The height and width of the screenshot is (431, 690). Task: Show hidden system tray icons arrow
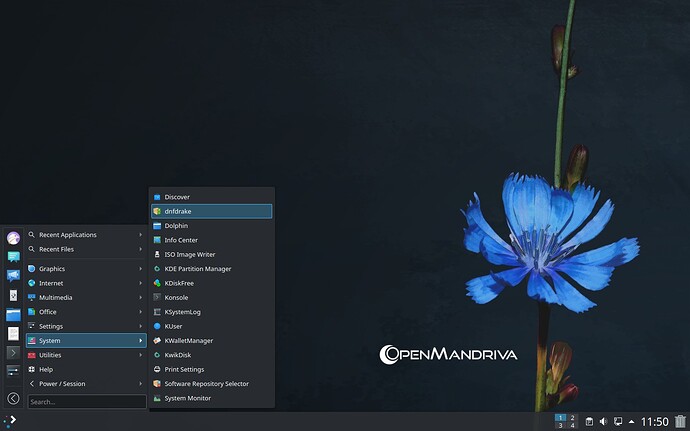click(631, 422)
